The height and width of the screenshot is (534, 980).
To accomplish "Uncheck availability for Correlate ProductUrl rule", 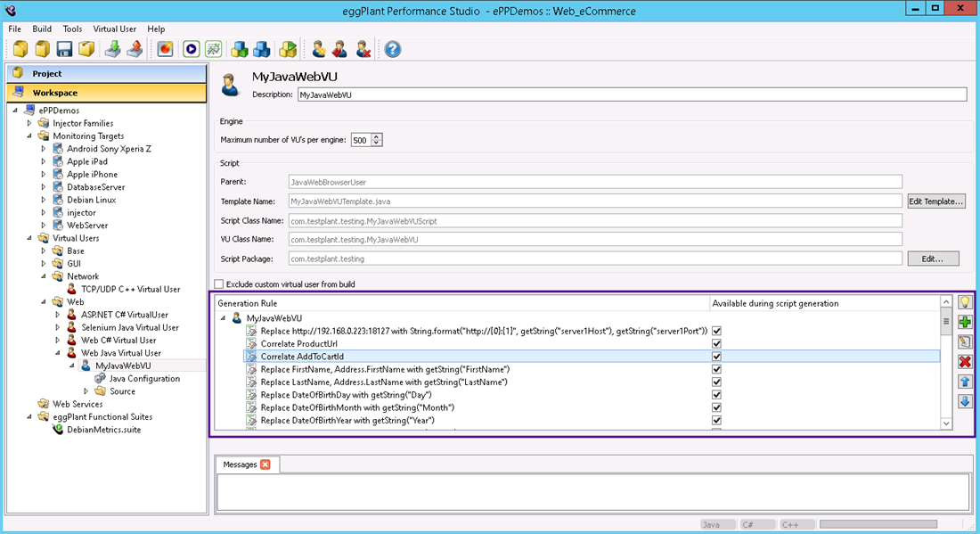I will coord(716,343).
